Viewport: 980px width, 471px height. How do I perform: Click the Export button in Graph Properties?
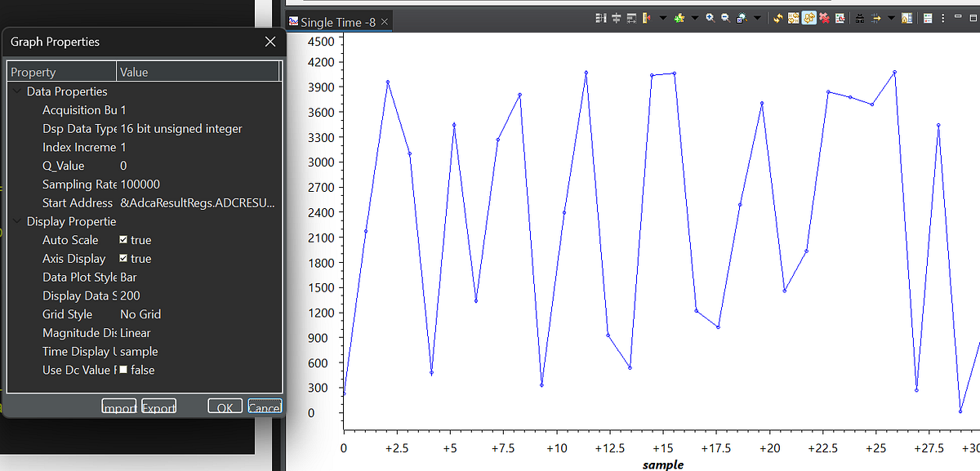coord(158,406)
